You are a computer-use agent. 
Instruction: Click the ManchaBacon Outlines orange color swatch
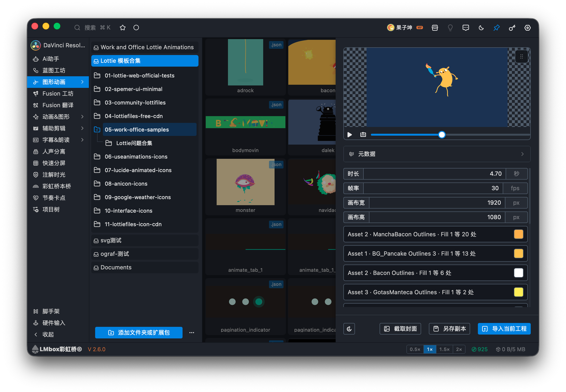518,234
